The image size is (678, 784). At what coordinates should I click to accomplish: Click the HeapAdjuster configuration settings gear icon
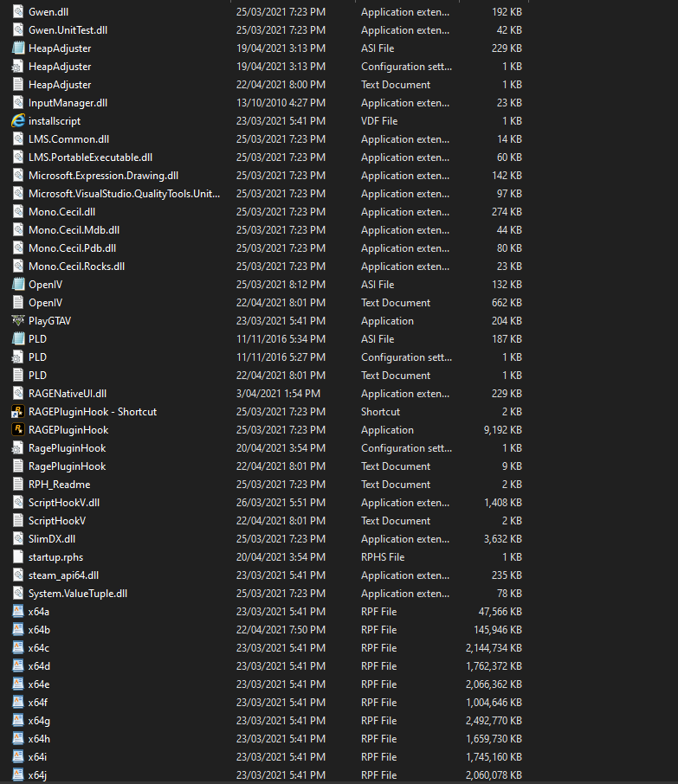pos(18,67)
